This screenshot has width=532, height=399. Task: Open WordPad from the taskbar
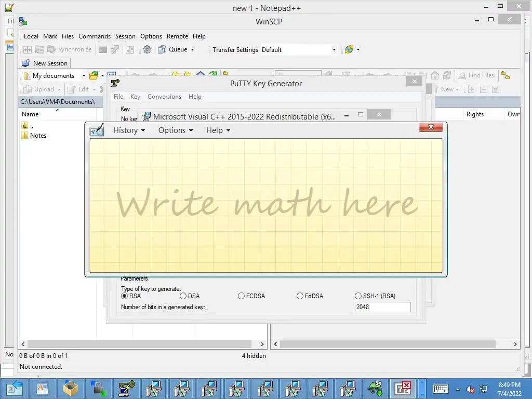[x=43, y=389]
